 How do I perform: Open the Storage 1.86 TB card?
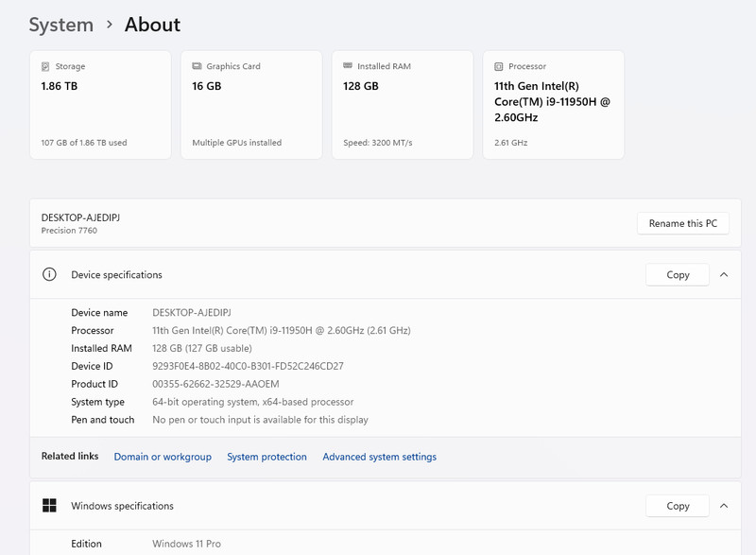click(x=100, y=105)
